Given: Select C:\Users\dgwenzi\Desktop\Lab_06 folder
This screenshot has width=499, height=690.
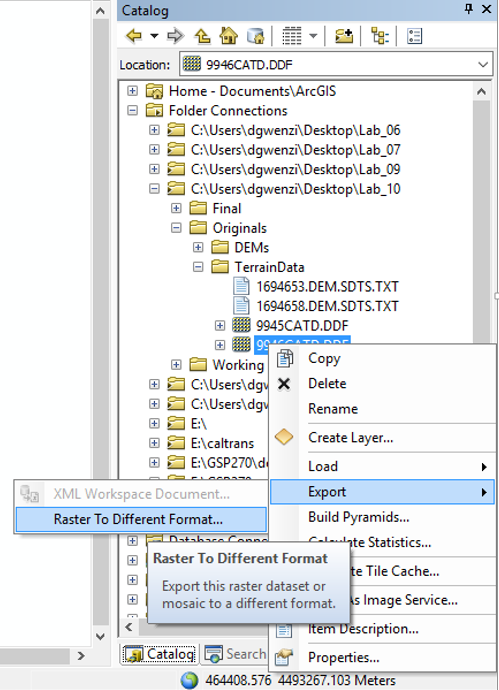Looking at the screenshot, I should 295,130.
